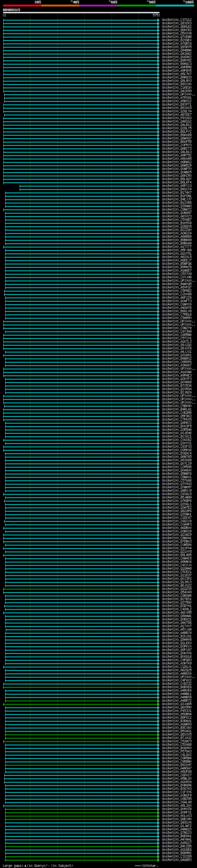Image resolution: width=197 pixels, height=868 pixels.
Task: Open hit UniRef100_C3TS12
Action: (177, 20)
